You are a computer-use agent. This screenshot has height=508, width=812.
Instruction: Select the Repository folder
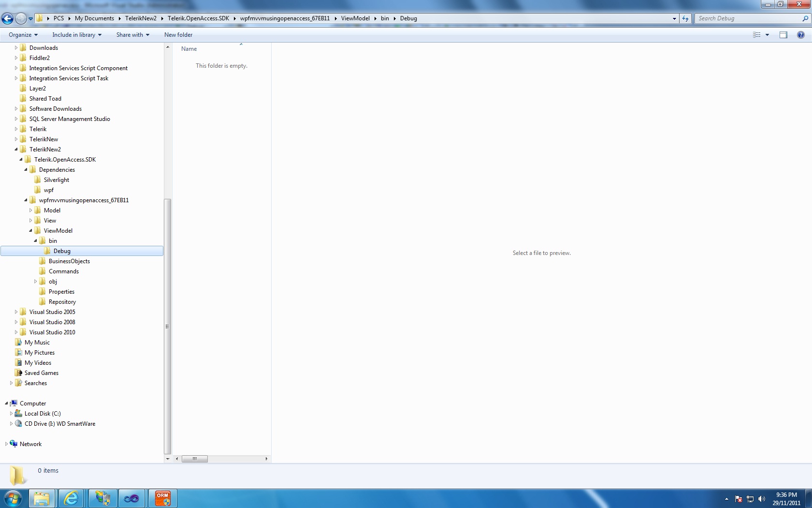[x=62, y=302]
